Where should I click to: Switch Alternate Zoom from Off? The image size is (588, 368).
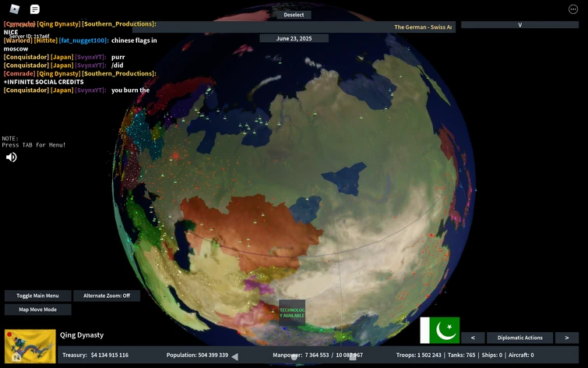pos(107,296)
